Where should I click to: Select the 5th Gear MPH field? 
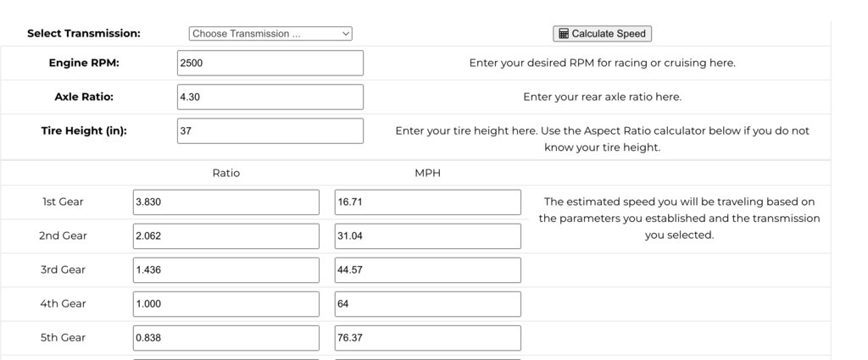click(x=427, y=338)
